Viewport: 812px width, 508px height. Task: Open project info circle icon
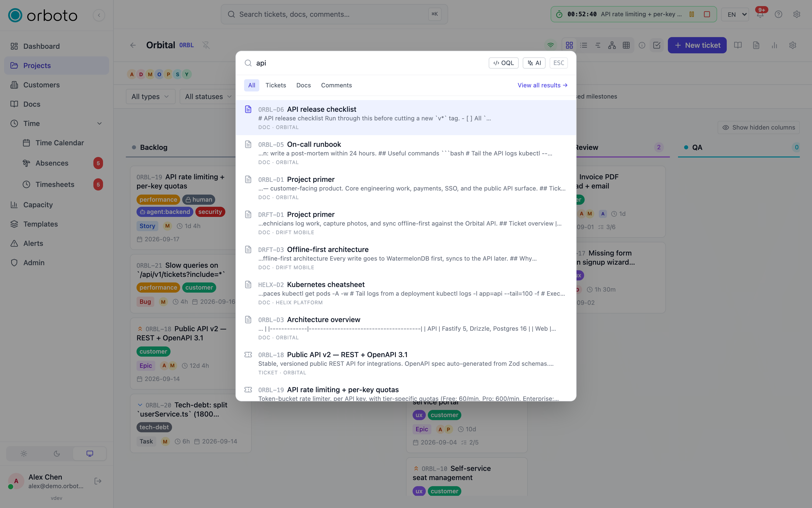(642, 45)
